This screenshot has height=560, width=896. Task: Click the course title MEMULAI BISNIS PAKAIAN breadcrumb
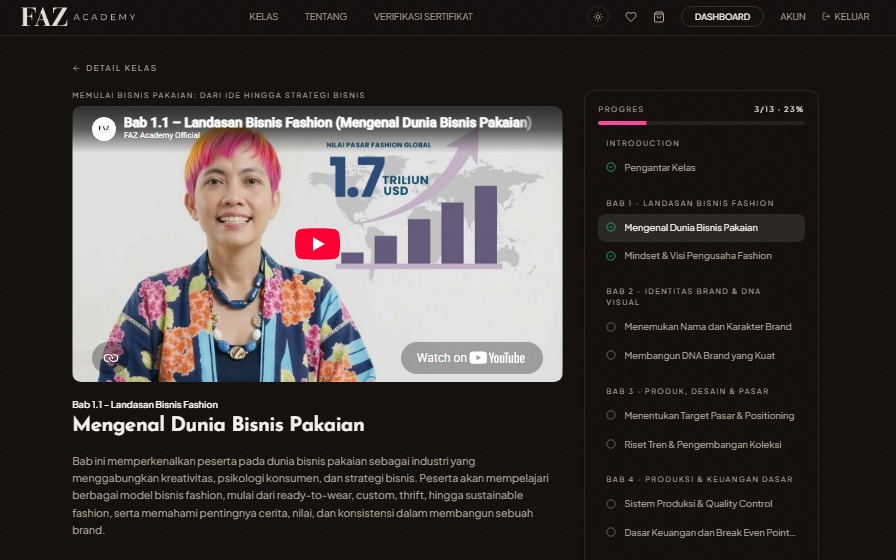(218, 95)
